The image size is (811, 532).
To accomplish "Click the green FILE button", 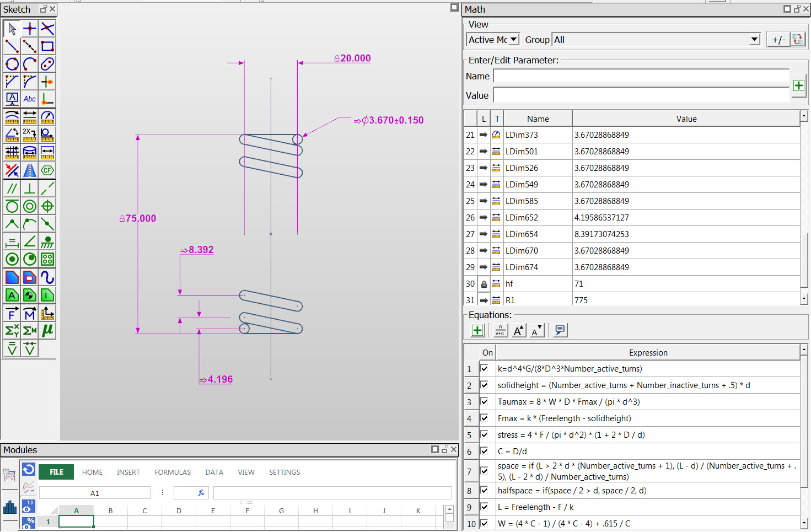I will 57,472.
